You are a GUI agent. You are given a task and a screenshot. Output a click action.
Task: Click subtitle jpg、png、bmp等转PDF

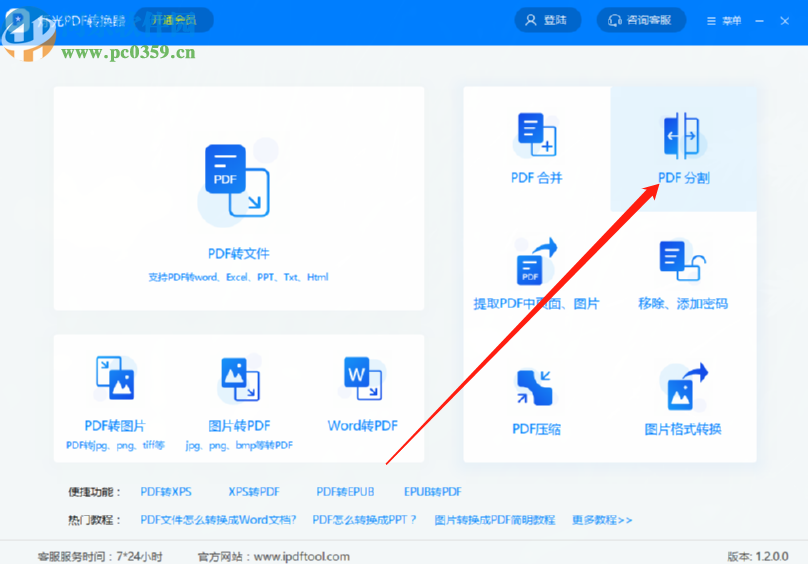coord(239,445)
